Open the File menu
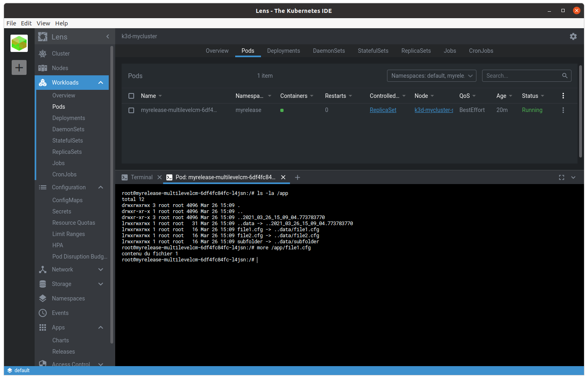Image resolution: width=588 pixels, height=379 pixels. [11, 23]
